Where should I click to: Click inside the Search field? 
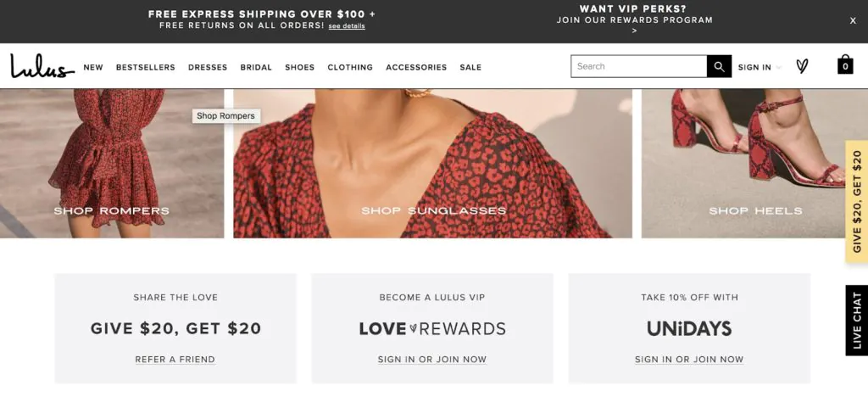pos(639,66)
